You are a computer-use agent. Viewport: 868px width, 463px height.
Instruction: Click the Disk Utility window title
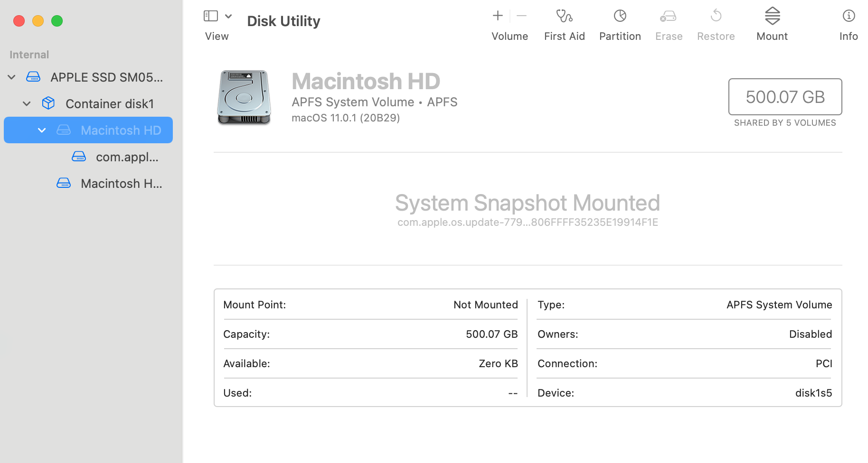coord(283,21)
